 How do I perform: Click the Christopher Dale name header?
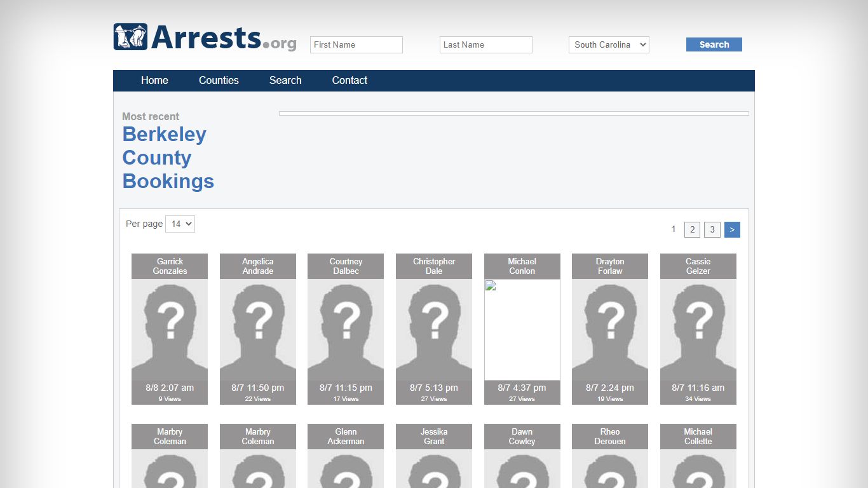click(434, 266)
